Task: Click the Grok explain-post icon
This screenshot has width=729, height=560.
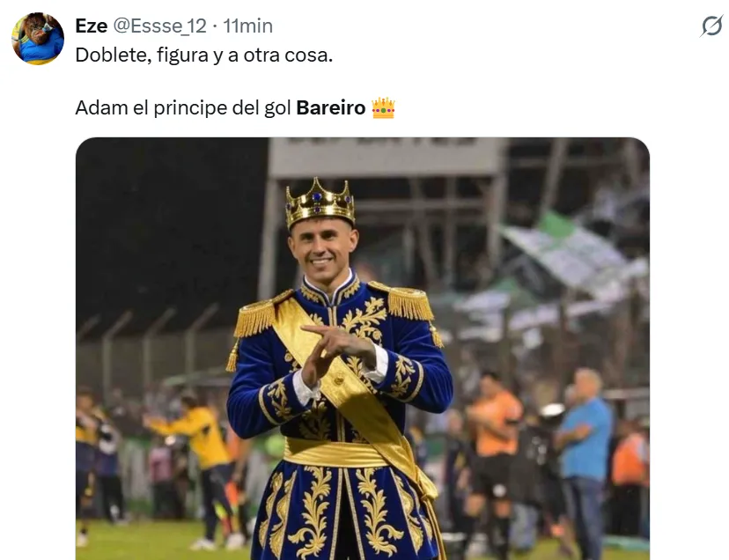Action: (x=711, y=26)
